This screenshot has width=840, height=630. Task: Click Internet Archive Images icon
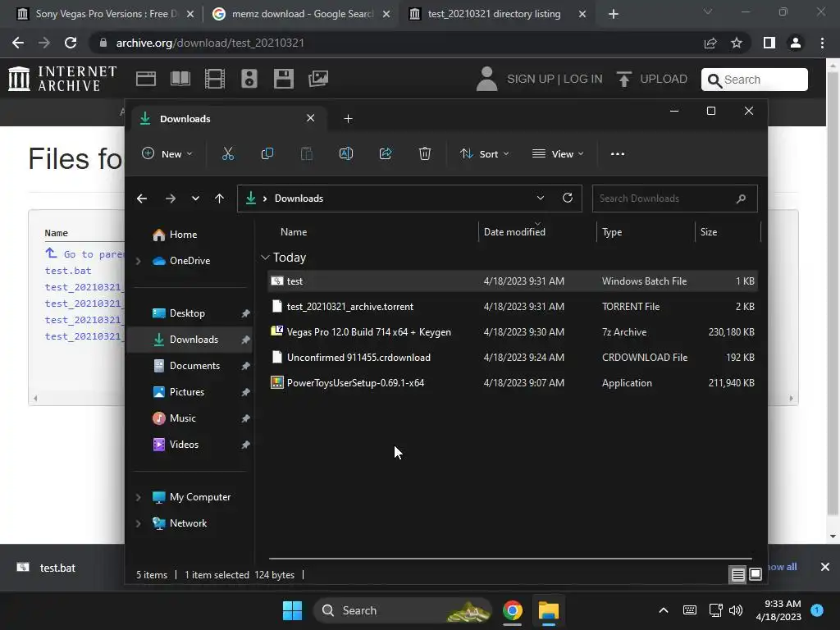point(318,79)
